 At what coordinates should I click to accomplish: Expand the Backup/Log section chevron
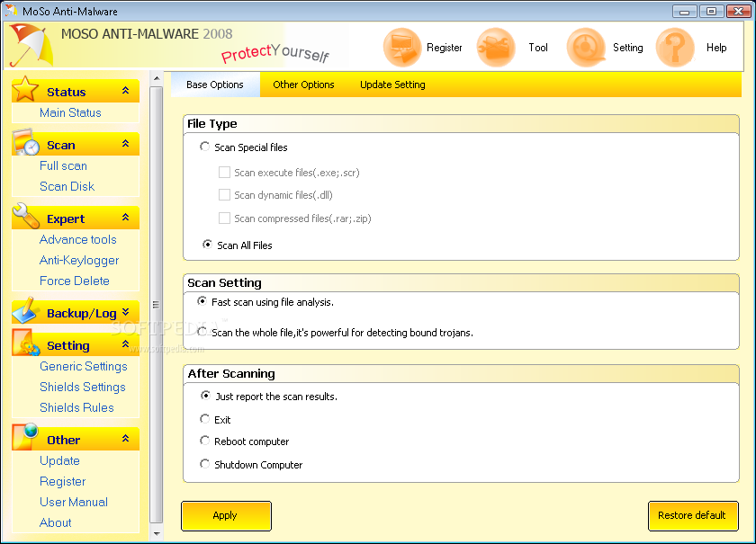point(125,312)
